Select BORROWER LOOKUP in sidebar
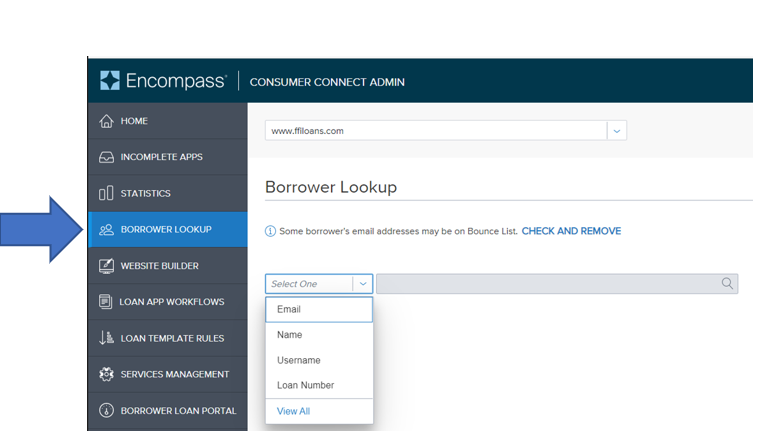769x440 pixels. (x=168, y=230)
